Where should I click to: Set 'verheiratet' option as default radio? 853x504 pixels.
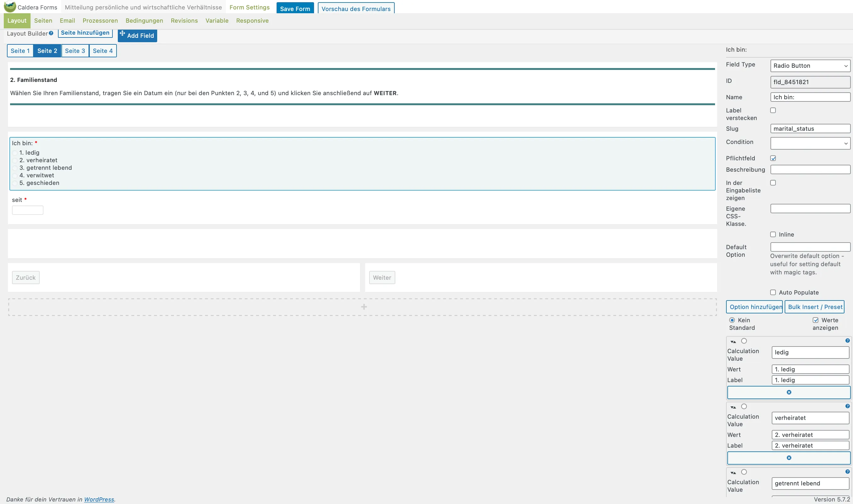[x=744, y=407]
